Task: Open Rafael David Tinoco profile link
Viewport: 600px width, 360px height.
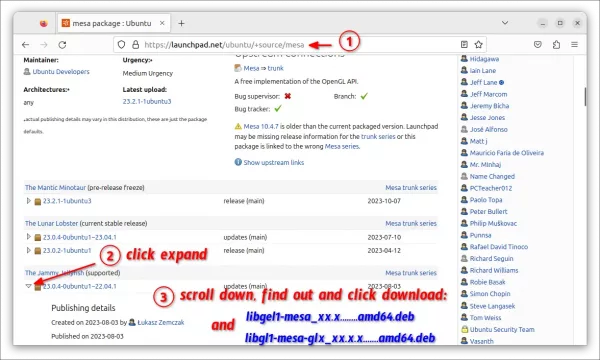Action: [499, 247]
